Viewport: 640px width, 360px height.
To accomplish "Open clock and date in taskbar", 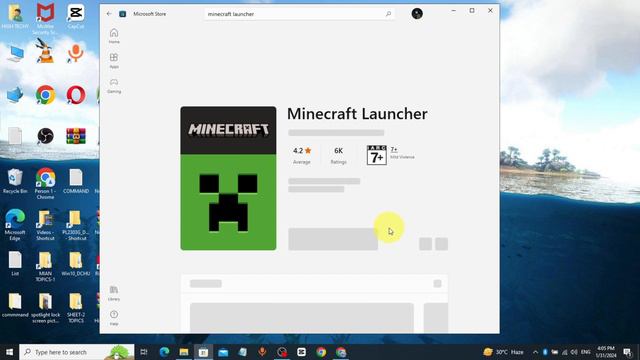I will click(606, 352).
